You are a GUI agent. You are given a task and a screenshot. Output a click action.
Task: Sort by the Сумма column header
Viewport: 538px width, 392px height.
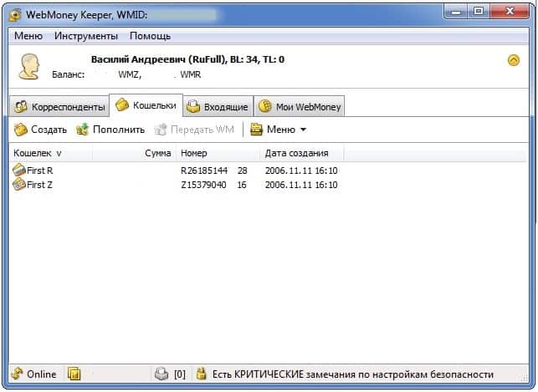click(134, 153)
